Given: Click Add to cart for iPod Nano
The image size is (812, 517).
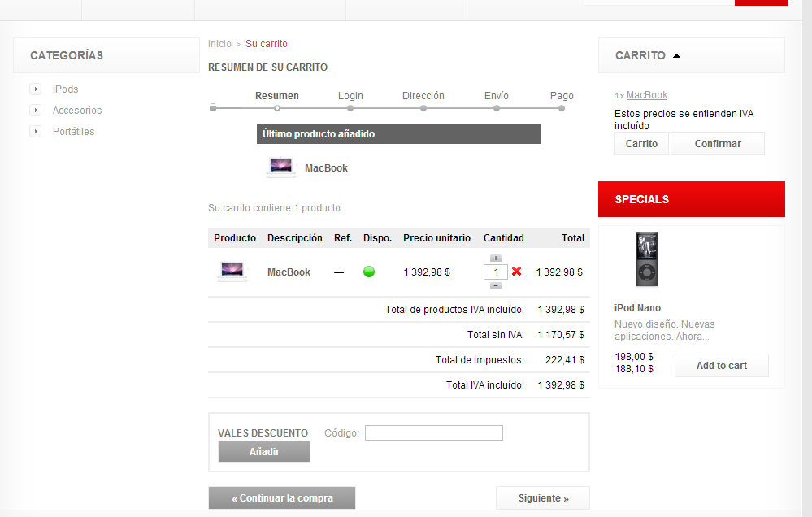Looking at the screenshot, I should point(722,366).
